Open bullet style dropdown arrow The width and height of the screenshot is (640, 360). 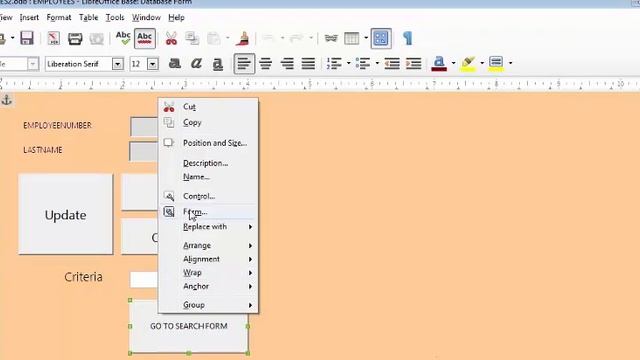pos(377,63)
